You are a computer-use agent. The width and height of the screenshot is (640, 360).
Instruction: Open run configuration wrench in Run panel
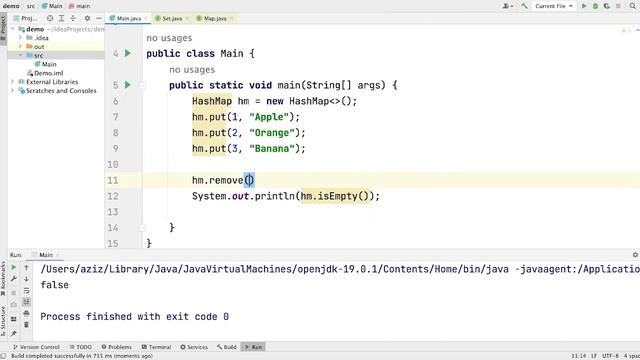point(13,278)
